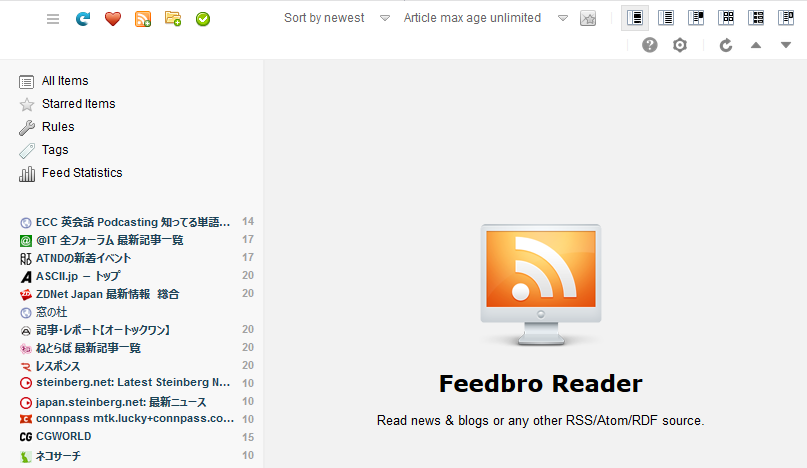This screenshot has width=807, height=468.
Task: Click the red heart icon
Action: click(113, 19)
